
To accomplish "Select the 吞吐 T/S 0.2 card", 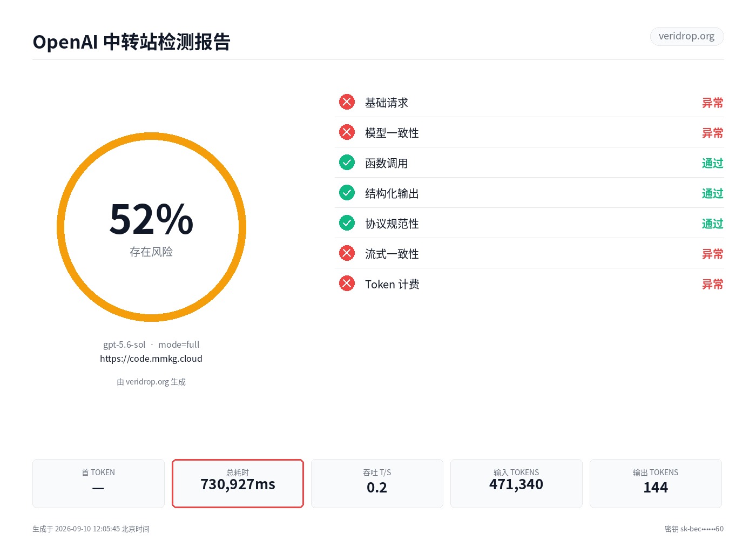I will click(x=377, y=483).
